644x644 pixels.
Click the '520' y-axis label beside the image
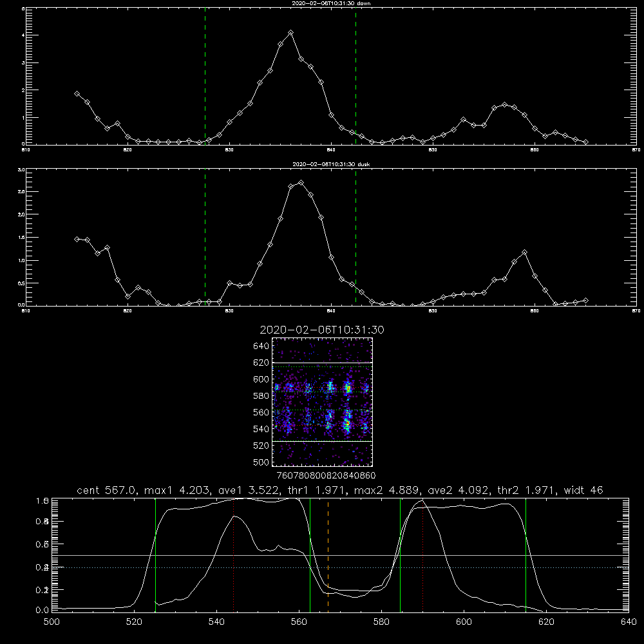[261, 446]
